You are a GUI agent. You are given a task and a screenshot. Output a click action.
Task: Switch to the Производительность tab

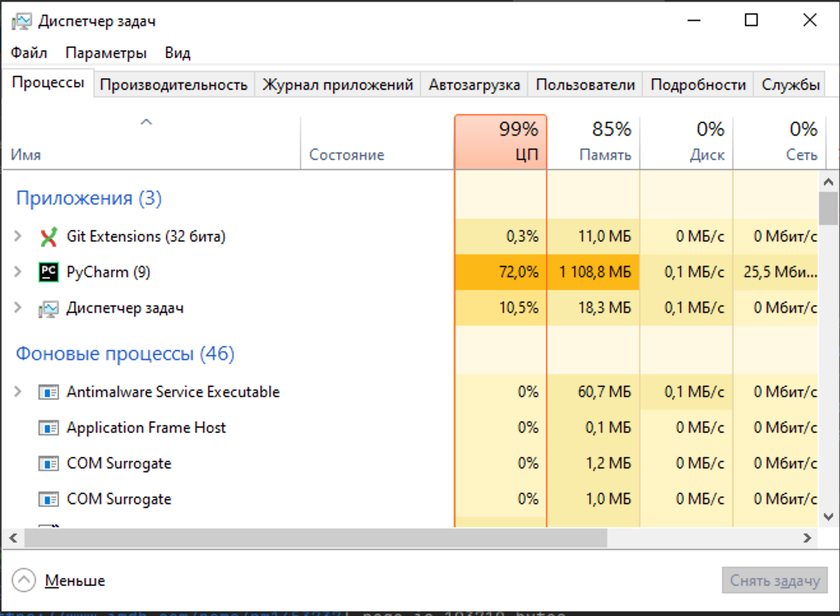click(x=174, y=85)
